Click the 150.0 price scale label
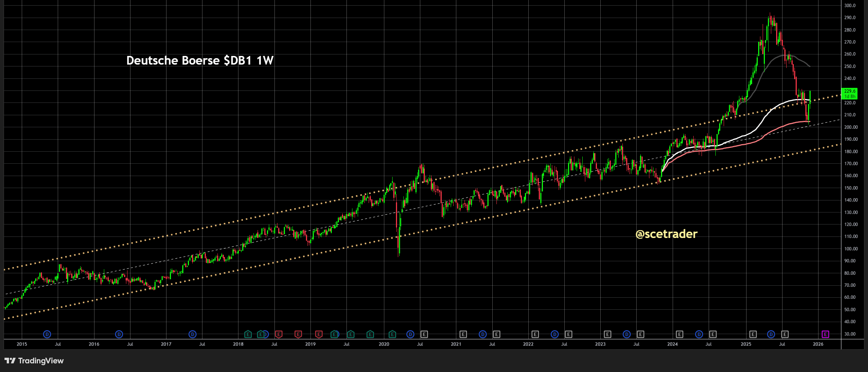Image resolution: width=868 pixels, height=372 pixels. tap(850, 188)
